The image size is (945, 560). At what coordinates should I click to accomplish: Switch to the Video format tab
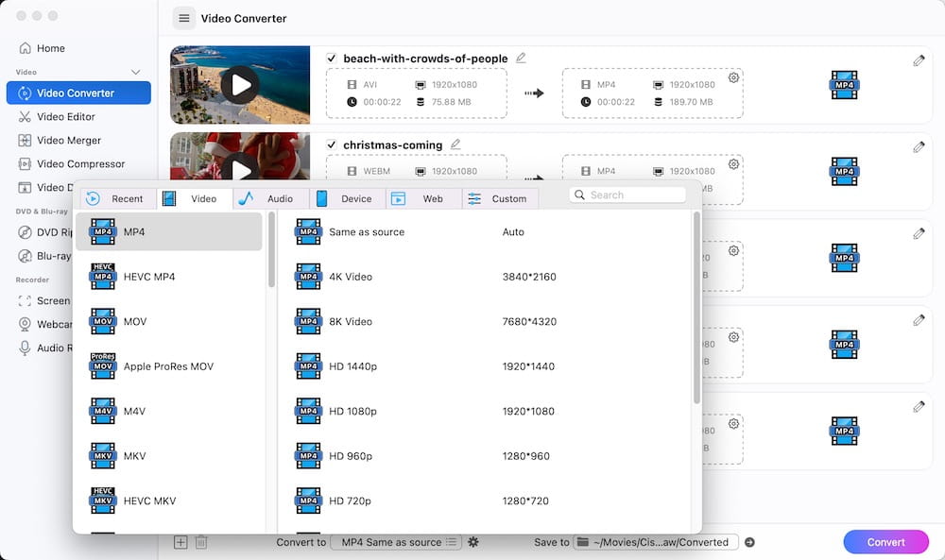pyautogui.click(x=195, y=198)
